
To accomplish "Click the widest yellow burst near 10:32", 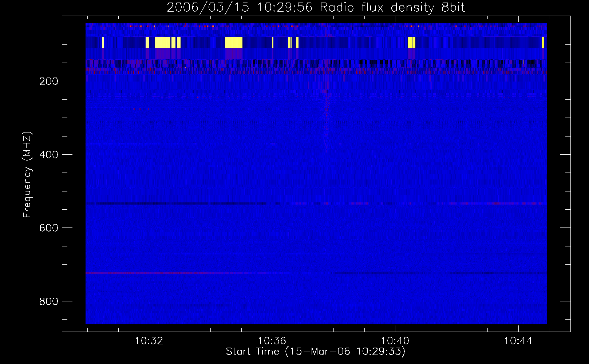I will click(163, 43).
